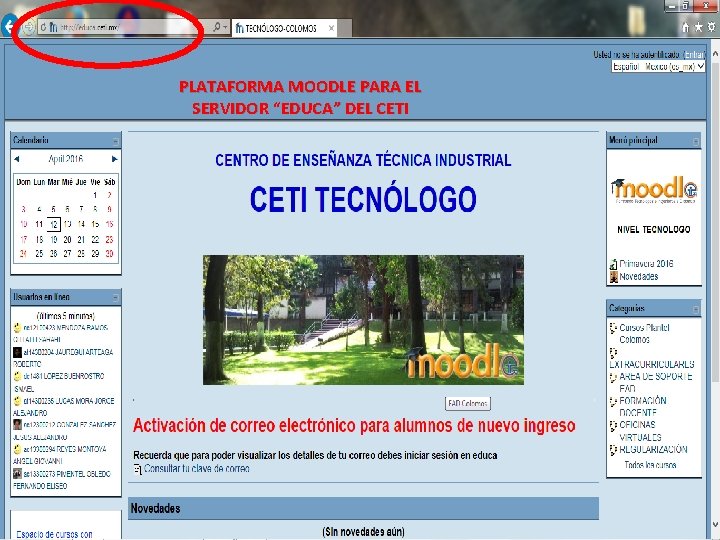Close the TECNÓLOGO-COLOMOS tab
Viewport: 720px width, 540px height.
[x=331, y=28]
